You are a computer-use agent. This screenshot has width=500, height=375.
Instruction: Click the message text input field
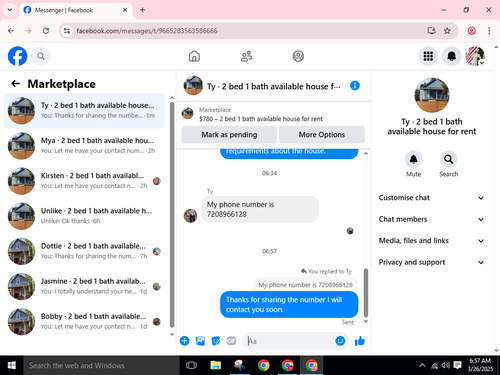point(290,341)
